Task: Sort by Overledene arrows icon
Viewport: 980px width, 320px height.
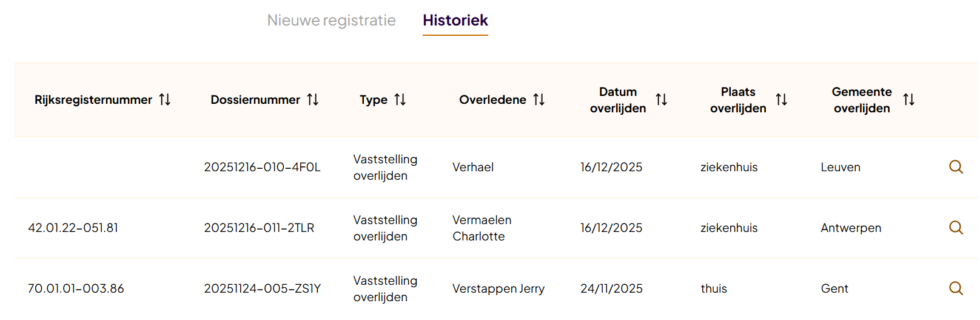Action: (x=539, y=100)
